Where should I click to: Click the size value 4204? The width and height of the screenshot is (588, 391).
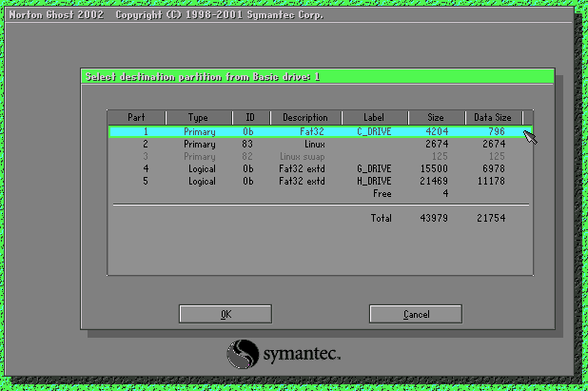click(x=437, y=131)
